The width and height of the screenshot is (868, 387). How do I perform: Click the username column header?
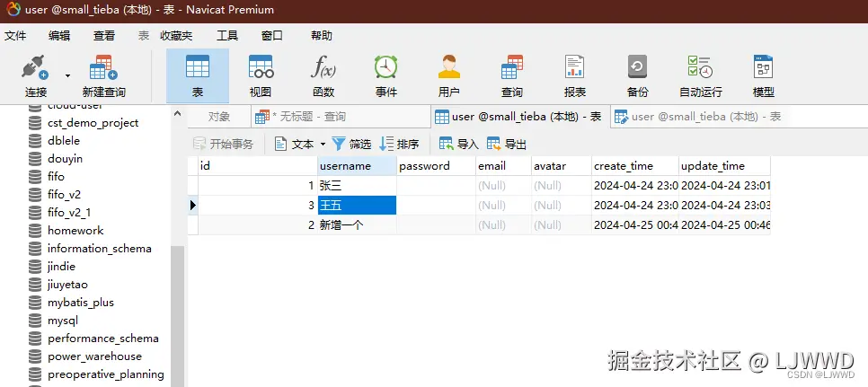[x=357, y=166]
